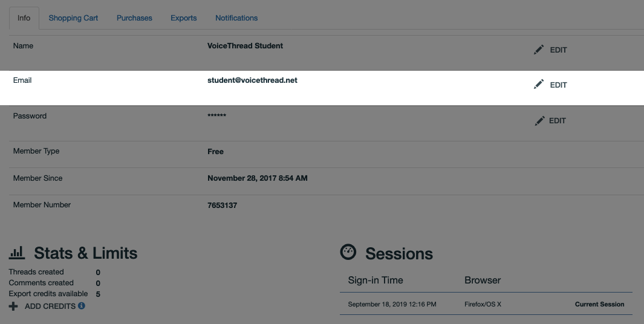Select the Exports tab
Viewport: 644px width, 324px height.
[x=184, y=18]
